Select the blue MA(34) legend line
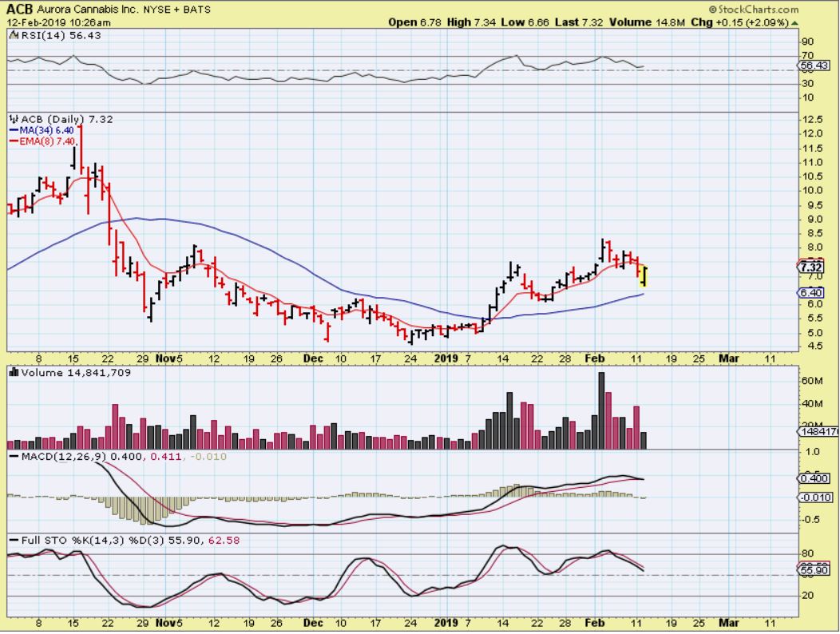840x634 pixels. (x=14, y=130)
